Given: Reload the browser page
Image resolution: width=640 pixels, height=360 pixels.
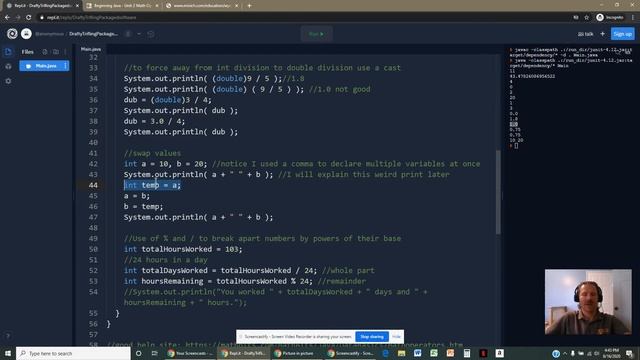Looking at the screenshot, I should [29, 18].
